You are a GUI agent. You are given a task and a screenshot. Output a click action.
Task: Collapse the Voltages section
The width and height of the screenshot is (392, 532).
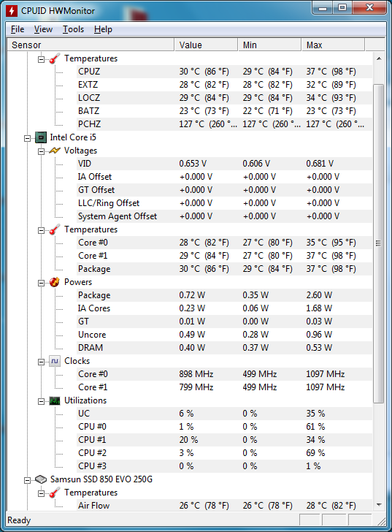click(x=41, y=151)
